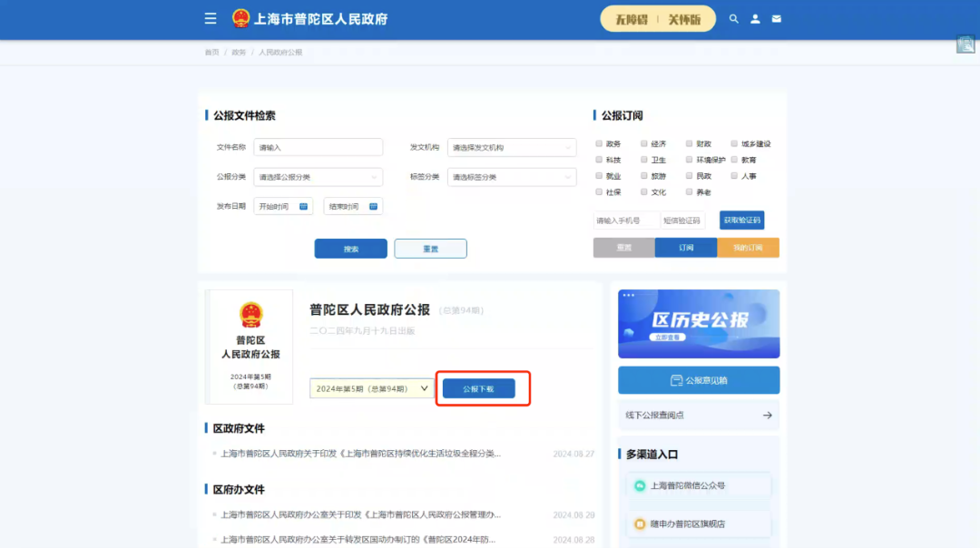Expand the 公报分类 dropdown
Viewport: 980px width, 548px height.
tap(317, 177)
